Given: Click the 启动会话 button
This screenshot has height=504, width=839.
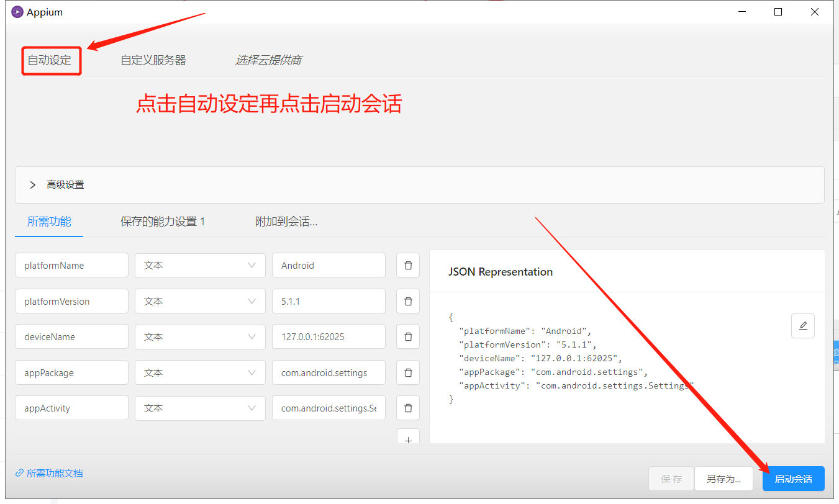Looking at the screenshot, I should pyautogui.click(x=793, y=479).
